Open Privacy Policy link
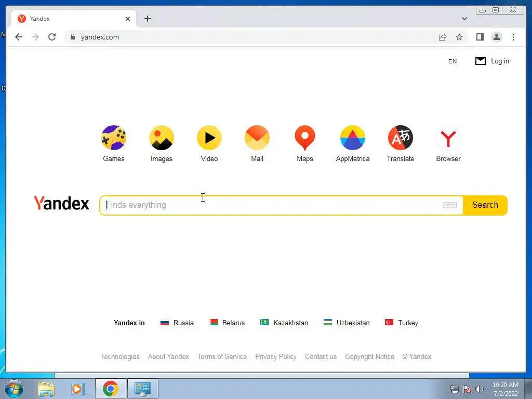Viewport: 532px width, 399px height. pyautogui.click(x=276, y=356)
